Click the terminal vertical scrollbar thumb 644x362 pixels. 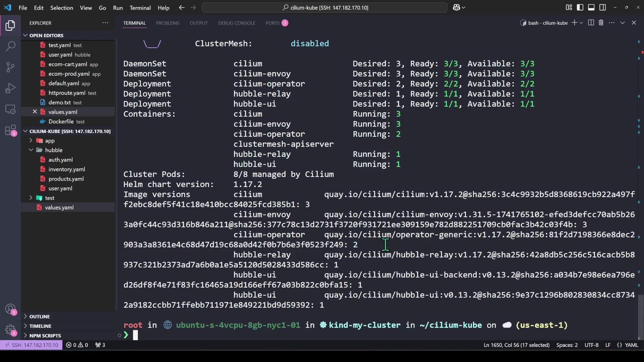tap(641, 317)
